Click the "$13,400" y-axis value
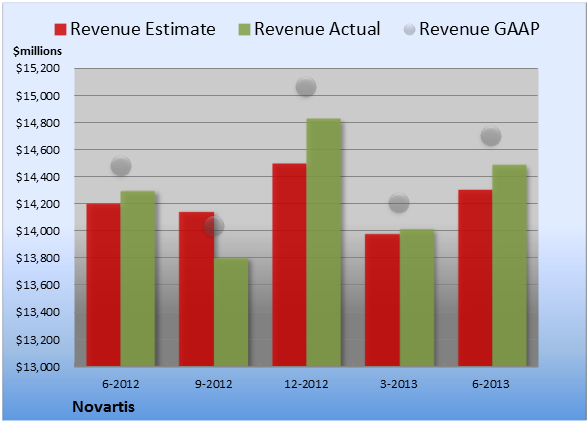The width and height of the screenshot is (588, 422). point(38,312)
